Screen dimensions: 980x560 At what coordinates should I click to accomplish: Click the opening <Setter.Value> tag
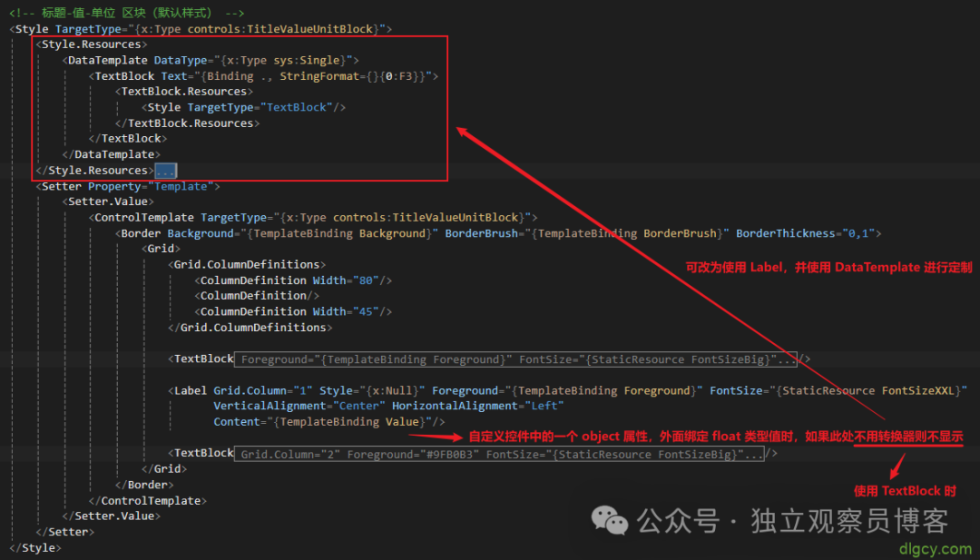tap(107, 201)
